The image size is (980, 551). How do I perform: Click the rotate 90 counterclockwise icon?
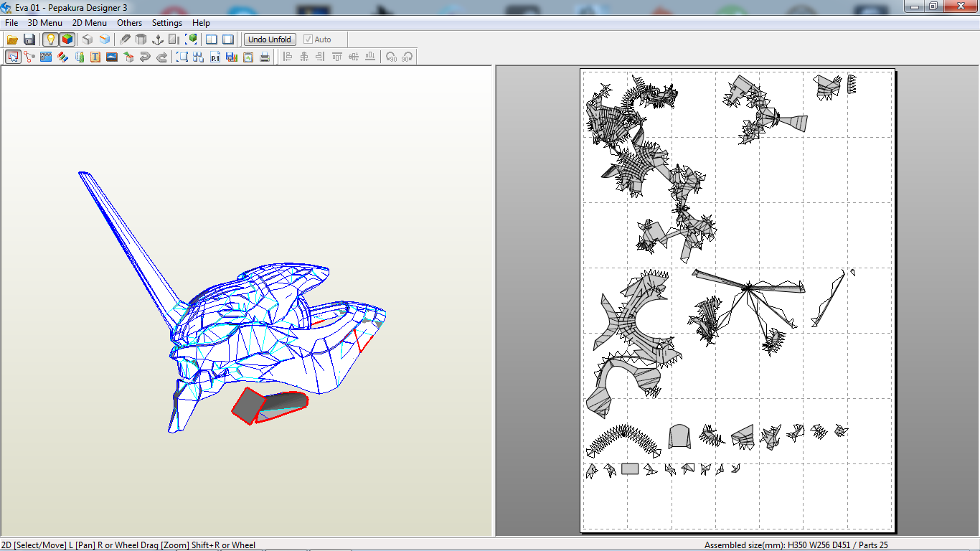click(391, 57)
